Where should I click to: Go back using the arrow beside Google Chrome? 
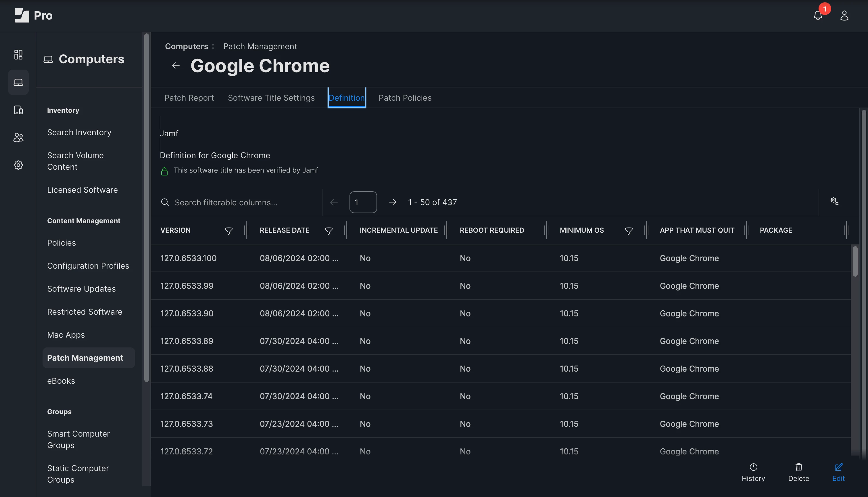176,65
